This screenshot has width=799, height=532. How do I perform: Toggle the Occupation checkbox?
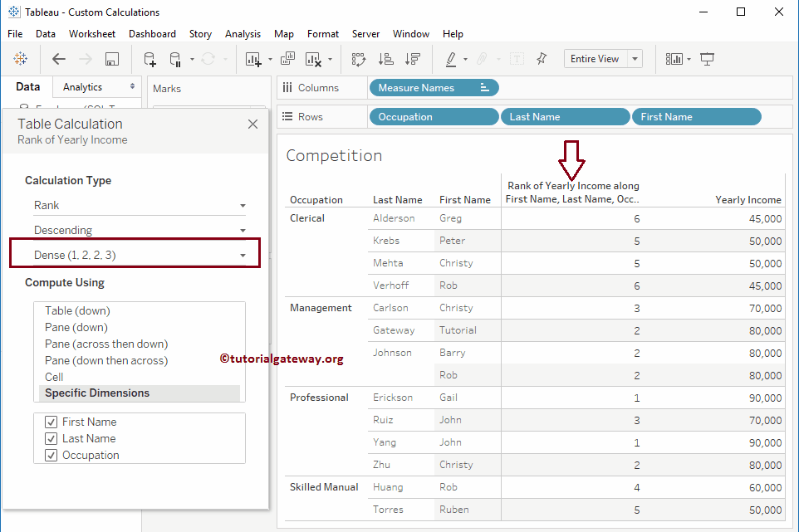pos(51,456)
